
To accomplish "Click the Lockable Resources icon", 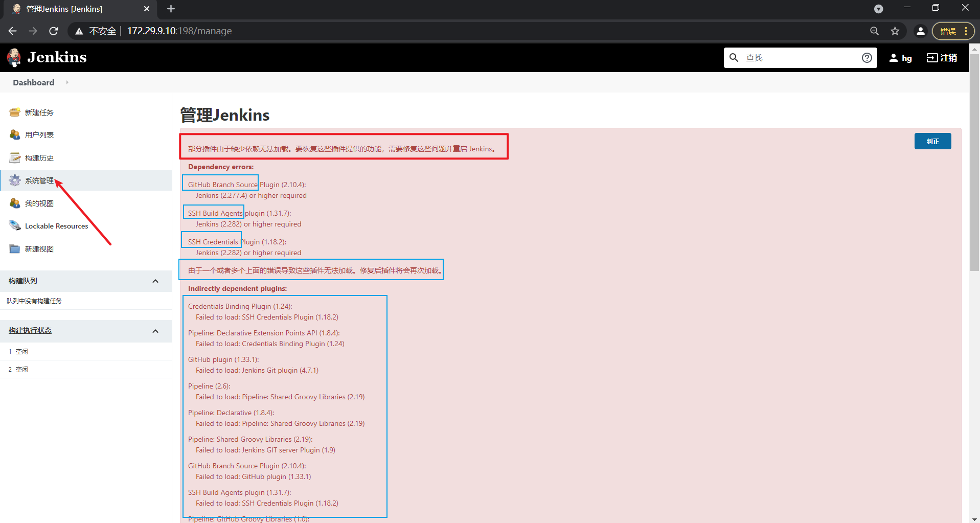I will pos(15,226).
